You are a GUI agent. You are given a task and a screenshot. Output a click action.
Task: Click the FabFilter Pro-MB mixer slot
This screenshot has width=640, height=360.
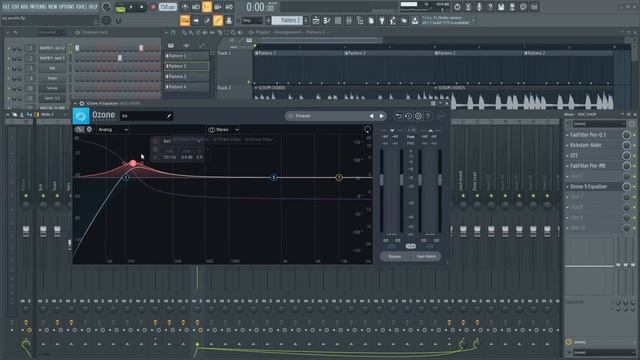[593, 166]
